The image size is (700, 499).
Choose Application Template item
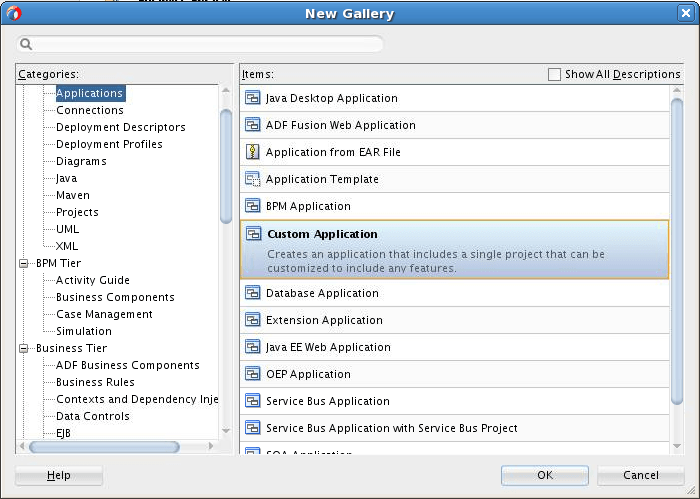coord(455,179)
